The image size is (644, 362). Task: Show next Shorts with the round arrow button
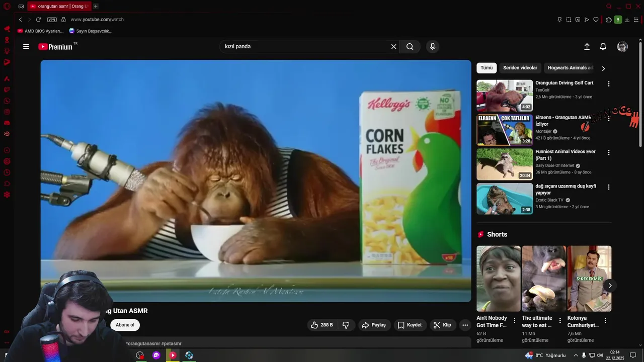(x=610, y=286)
